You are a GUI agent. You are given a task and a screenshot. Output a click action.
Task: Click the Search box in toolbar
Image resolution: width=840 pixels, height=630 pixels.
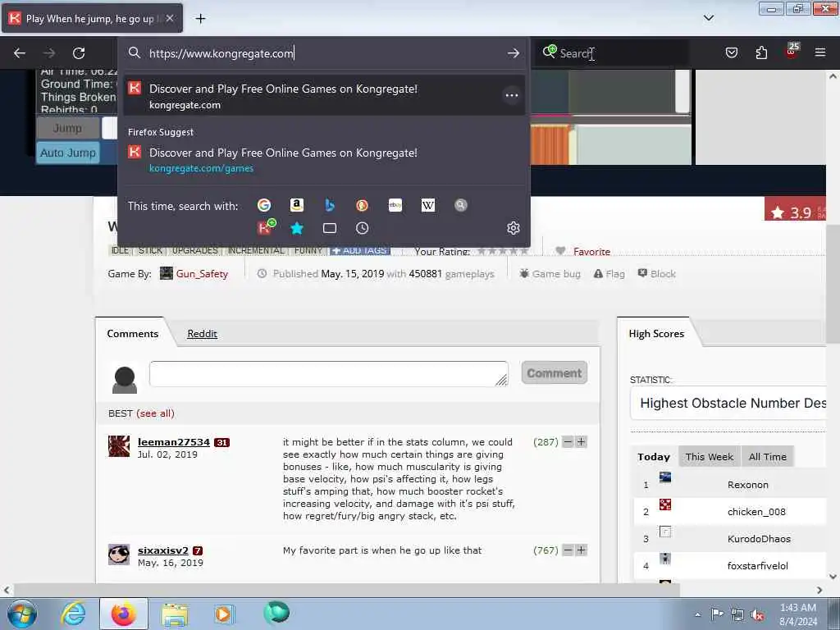point(612,53)
